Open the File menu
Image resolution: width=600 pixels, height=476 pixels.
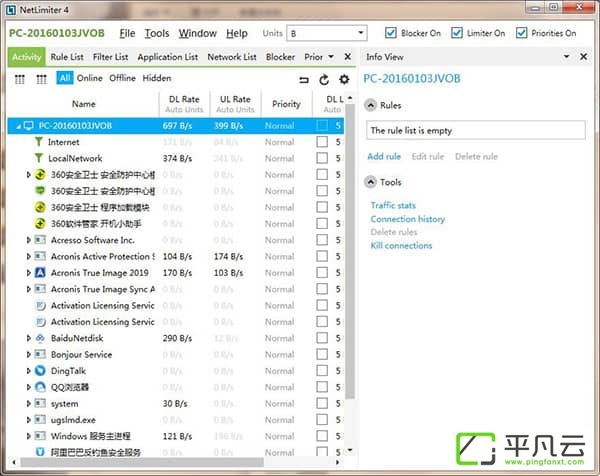[127, 34]
